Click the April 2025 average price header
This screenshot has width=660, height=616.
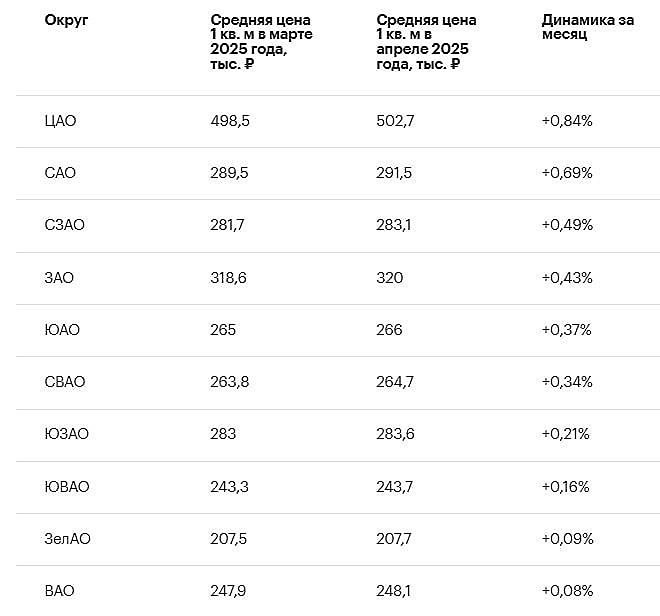tap(426, 42)
